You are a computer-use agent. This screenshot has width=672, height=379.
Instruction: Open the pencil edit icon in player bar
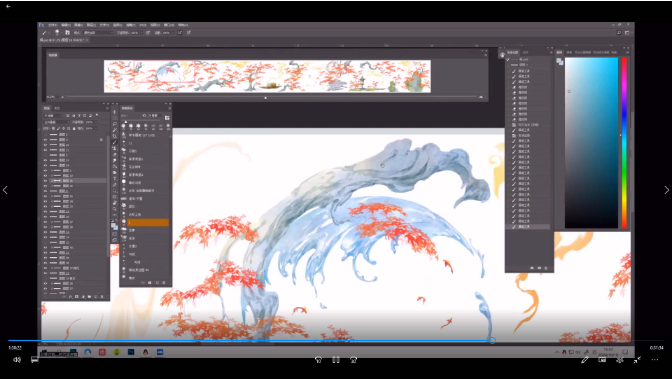coord(585,360)
